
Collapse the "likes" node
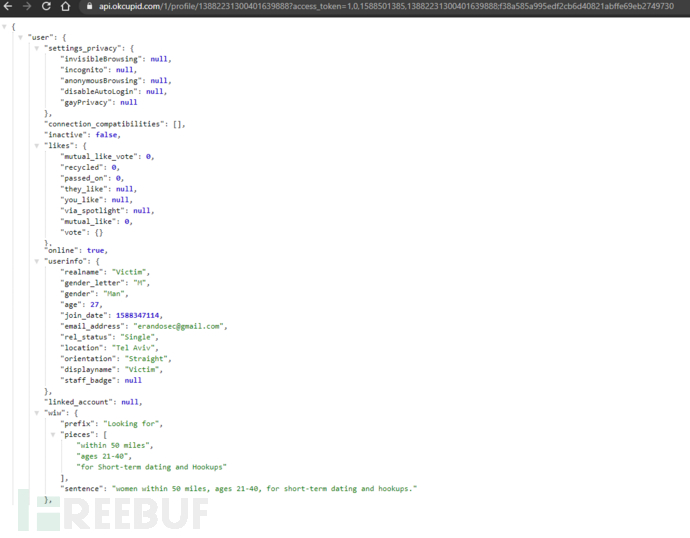37,146
